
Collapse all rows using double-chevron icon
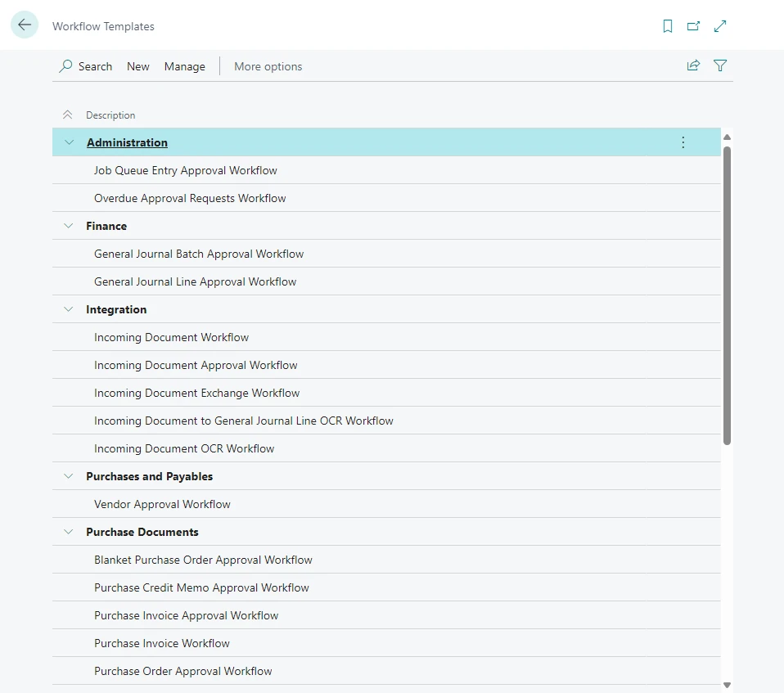click(x=68, y=115)
